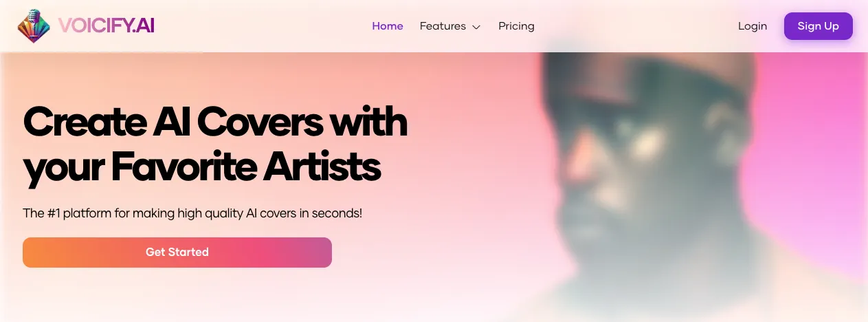Image resolution: width=868 pixels, height=322 pixels.
Task: Click the Login link
Action: (x=753, y=26)
